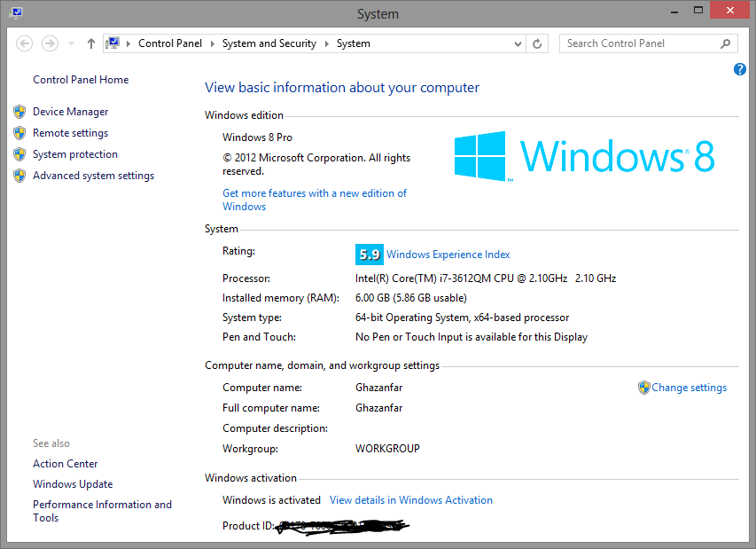Click the WORKGROUP value
Viewport: 756px width, 549px height.
387,448
